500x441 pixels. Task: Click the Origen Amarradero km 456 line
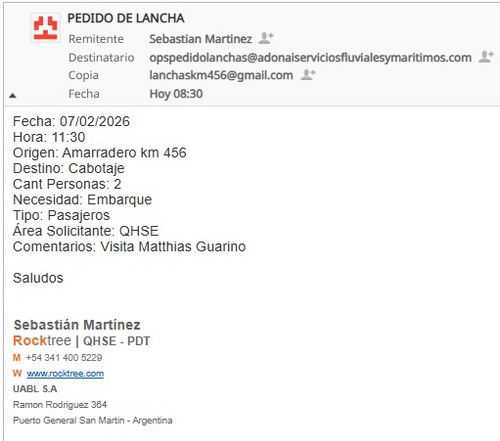pyautogui.click(x=100, y=153)
